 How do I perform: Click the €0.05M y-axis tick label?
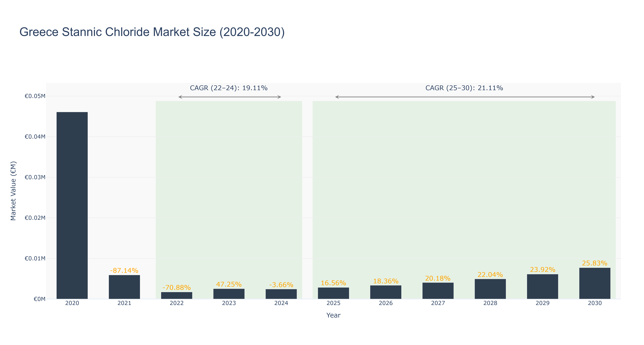[x=35, y=96]
